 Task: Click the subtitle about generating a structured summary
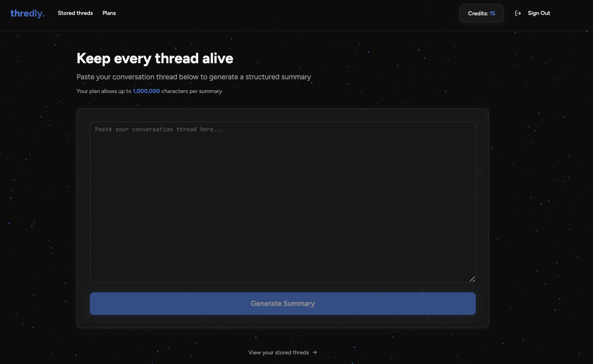(193, 77)
